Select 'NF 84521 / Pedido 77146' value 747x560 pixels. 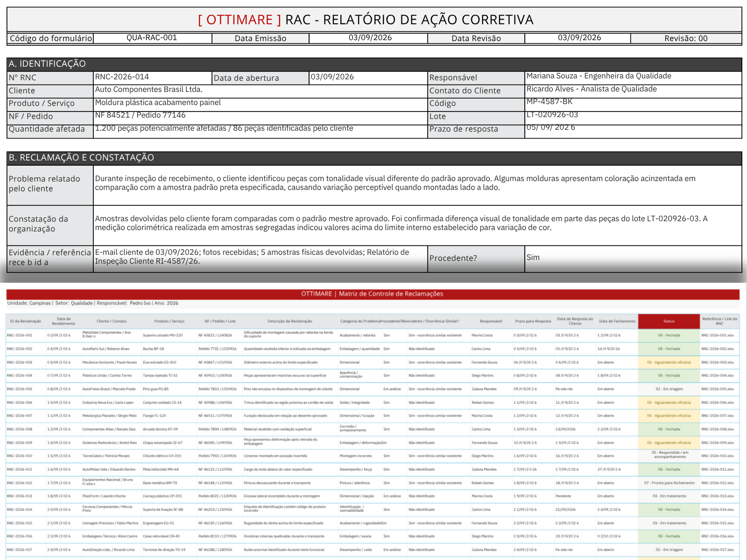[140, 115]
